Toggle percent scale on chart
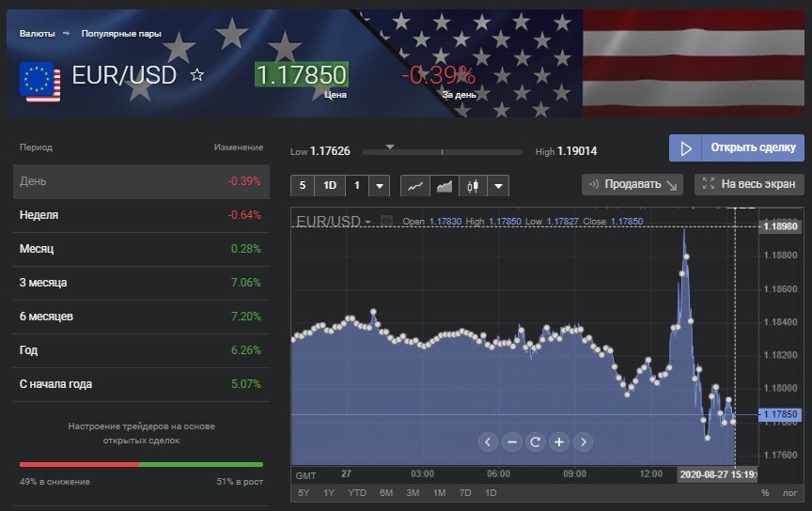This screenshot has width=812, height=511. [x=765, y=493]
